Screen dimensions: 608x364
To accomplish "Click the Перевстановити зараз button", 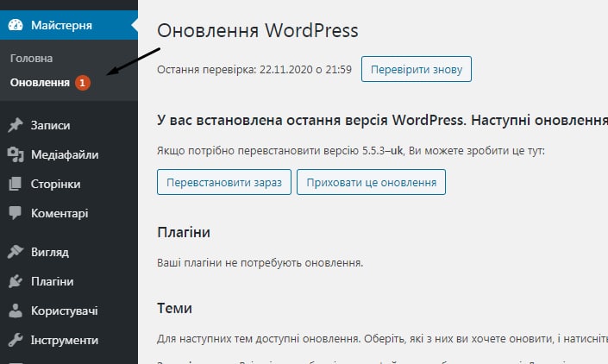I will click(x=224, y=182).
